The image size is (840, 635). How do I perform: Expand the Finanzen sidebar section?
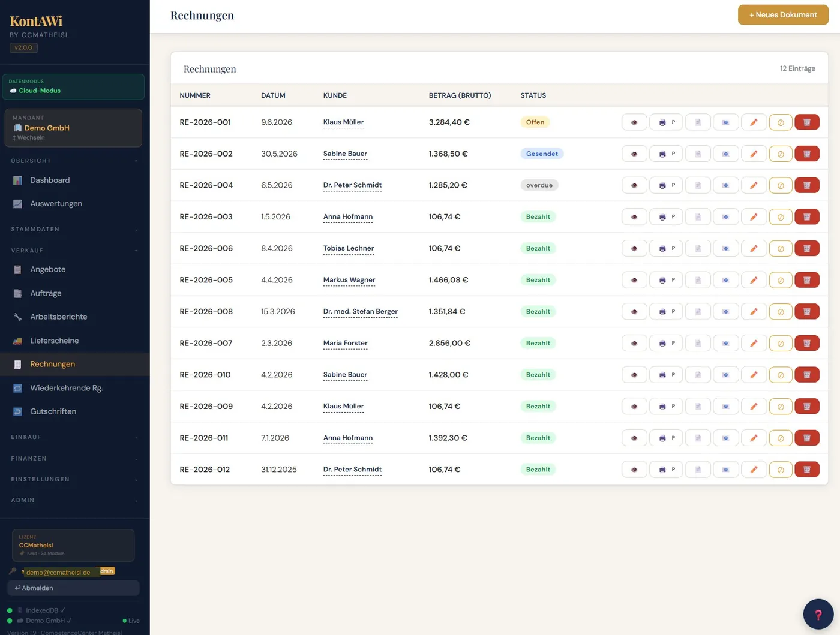coord(74,458)
